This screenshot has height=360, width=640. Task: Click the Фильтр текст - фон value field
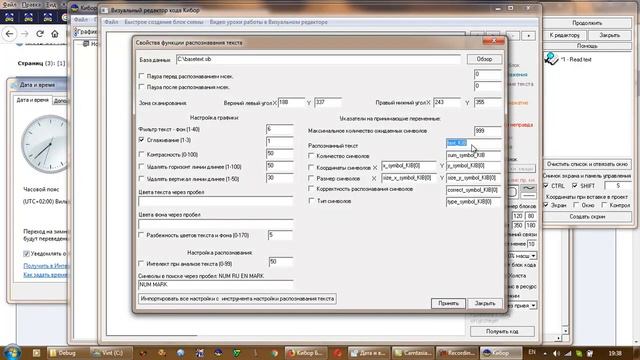coord(280,129)
